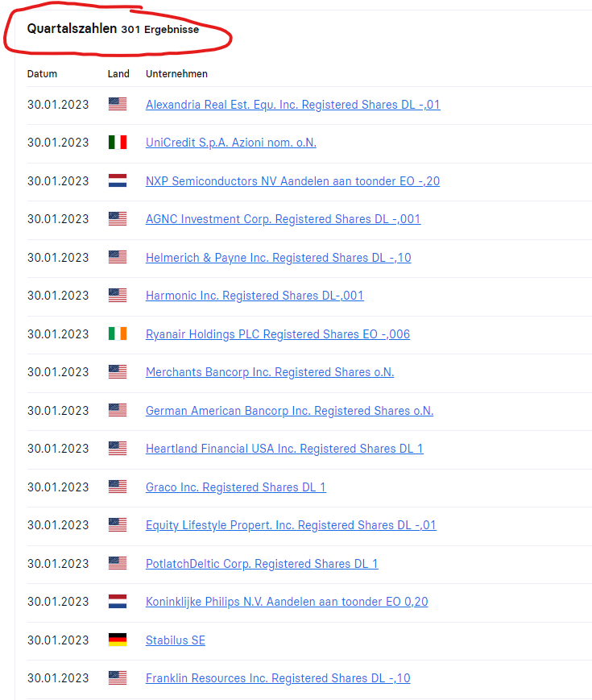The height and width of the screenshot is (700, 592).
Task: Open NXP Semiconductors NV link
Action: tap(292, 180)
